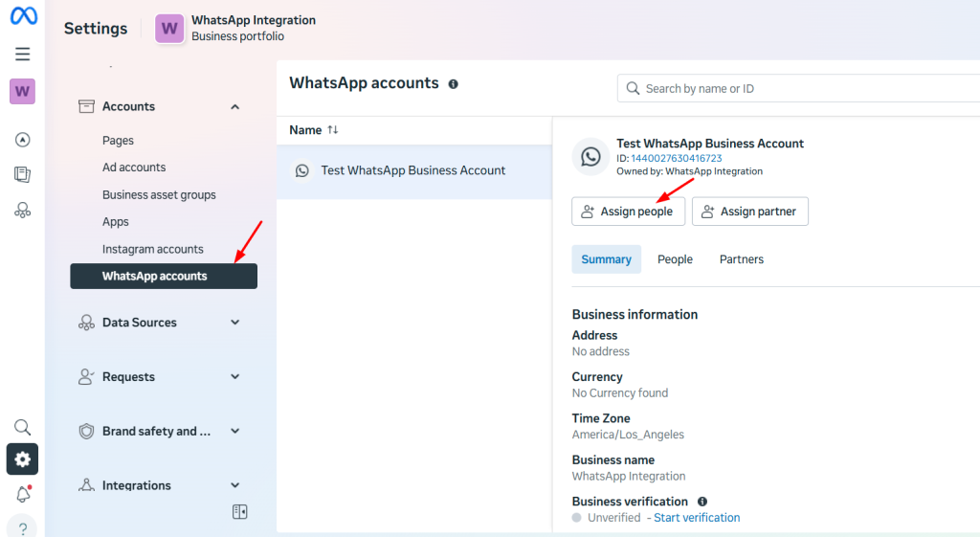The width and height of the screenshot is (980, 537).
Task: Click the Start verification link
Action: point(697,518)
